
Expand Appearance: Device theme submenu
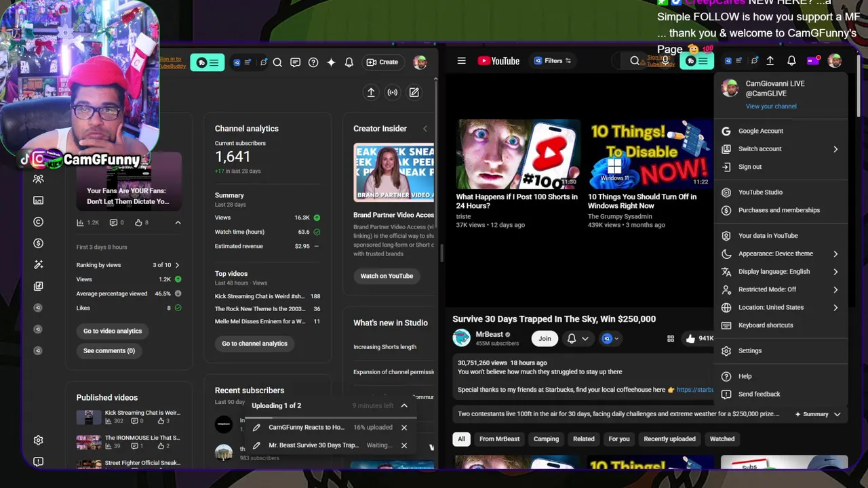click(x=780, y=253)
